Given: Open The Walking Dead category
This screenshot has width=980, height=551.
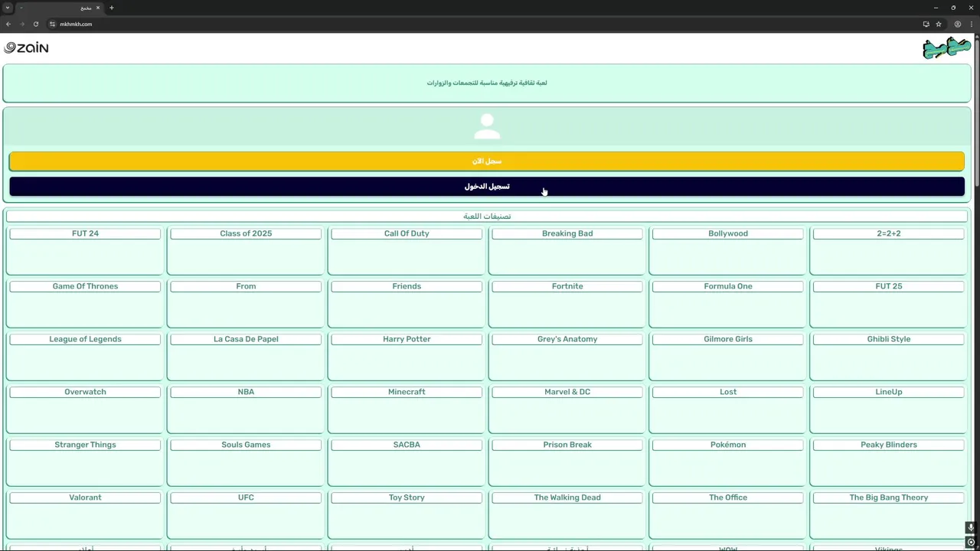Looking at the screenshot, I should click(x=567, y=514).
